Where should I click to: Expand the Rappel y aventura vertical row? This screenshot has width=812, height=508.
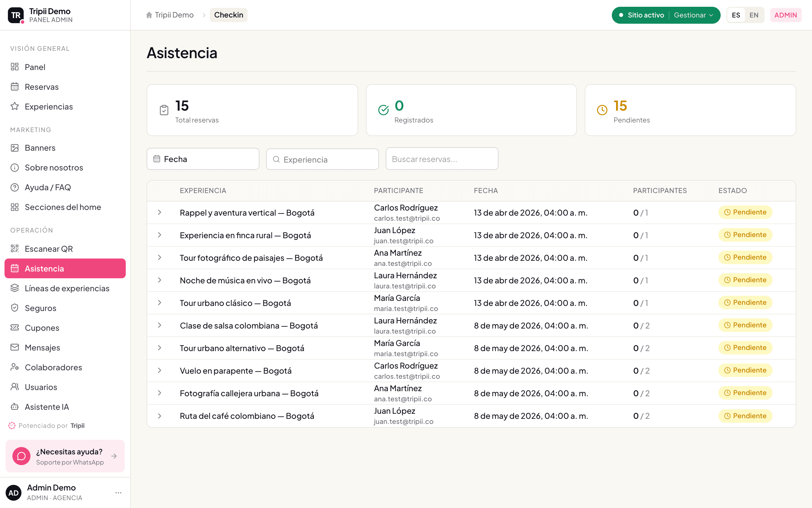160,212
